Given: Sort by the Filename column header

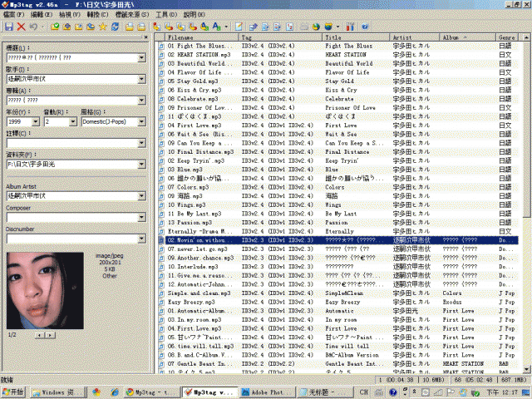Looking at the screenshot, I should tap(202, 37).
